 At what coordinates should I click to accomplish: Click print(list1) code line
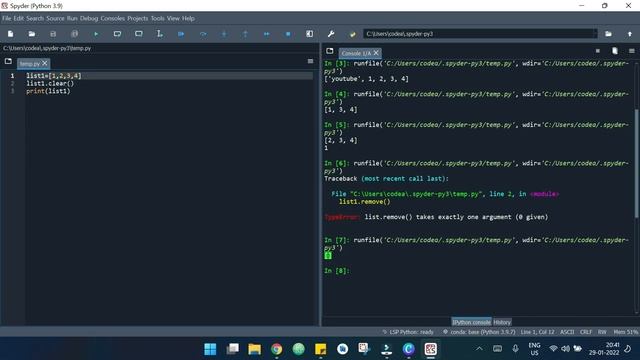pos(48,91)
